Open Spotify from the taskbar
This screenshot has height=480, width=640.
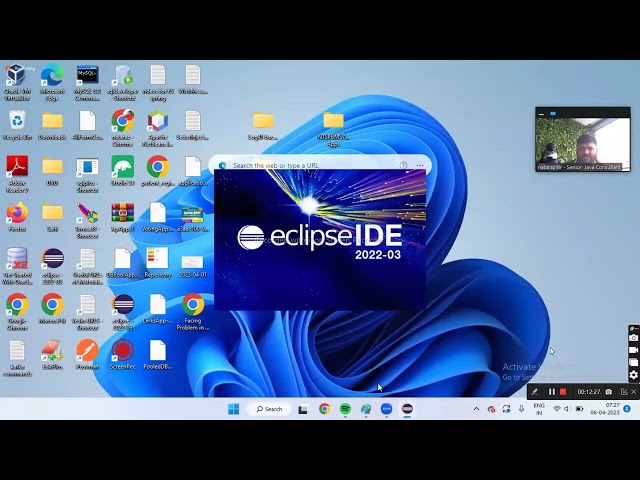[x=345, y=409]
